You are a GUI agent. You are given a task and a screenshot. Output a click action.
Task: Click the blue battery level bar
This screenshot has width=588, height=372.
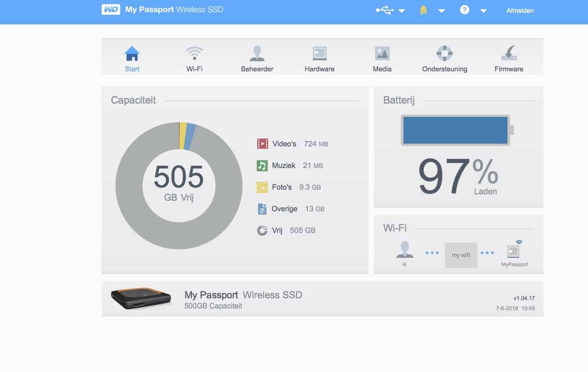pos(455,130)
